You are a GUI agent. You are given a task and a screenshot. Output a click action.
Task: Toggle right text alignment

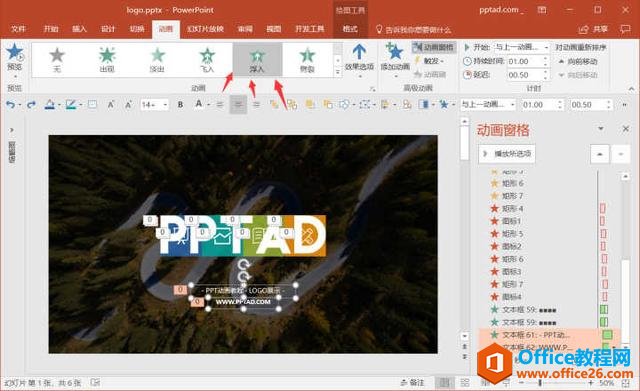(x=256, y=105)
